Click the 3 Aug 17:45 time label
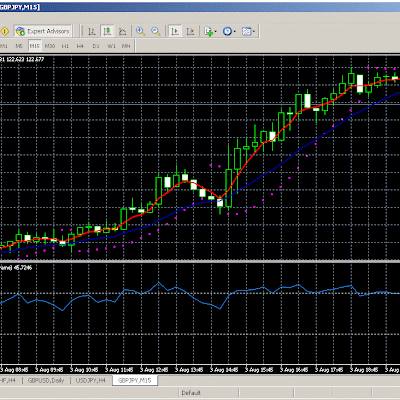This screenshot has width=400, height=400. [329, 370]
